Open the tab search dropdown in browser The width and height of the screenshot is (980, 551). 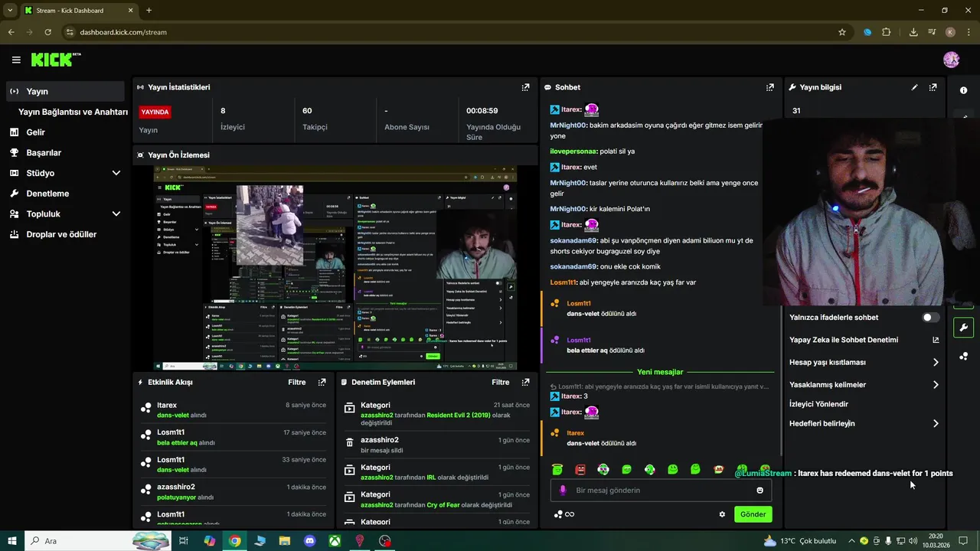click(x=9, y=11)
